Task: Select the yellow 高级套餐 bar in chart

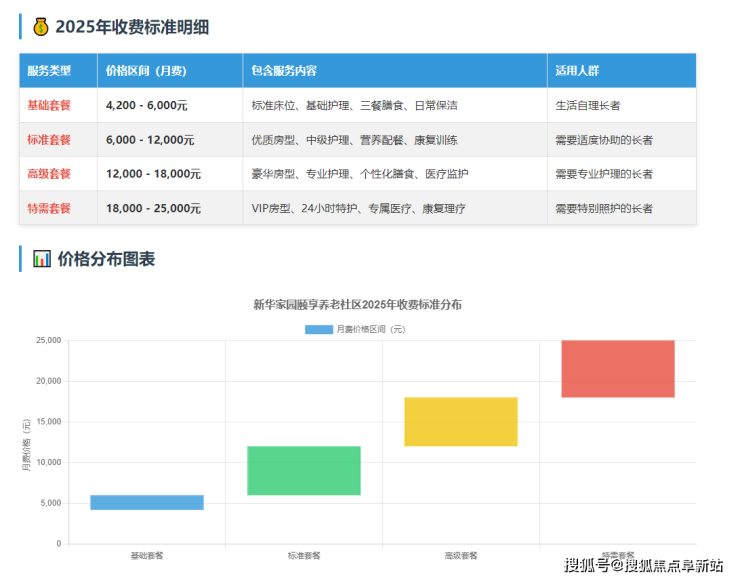Action: pos(460,421)
